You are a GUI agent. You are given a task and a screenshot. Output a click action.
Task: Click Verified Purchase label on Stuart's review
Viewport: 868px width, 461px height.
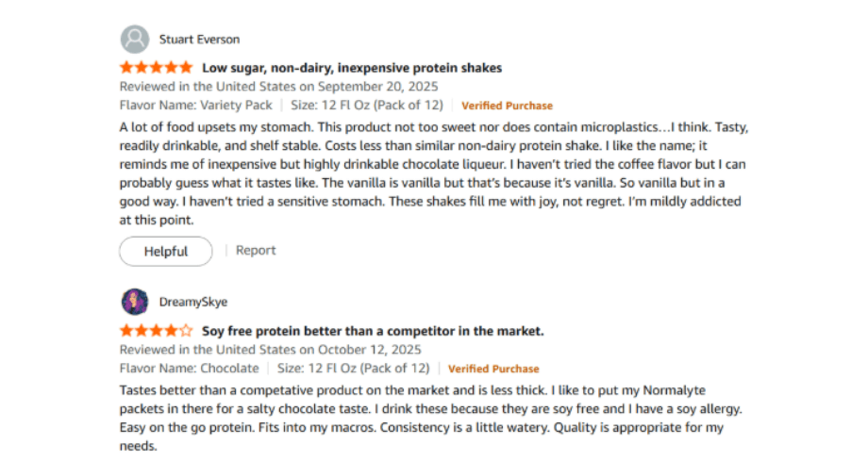coord(507,106)
